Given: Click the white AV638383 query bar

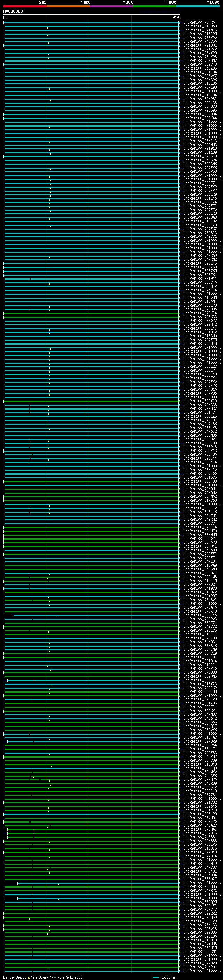Looking at the screenshot, I should coord(92,14).
